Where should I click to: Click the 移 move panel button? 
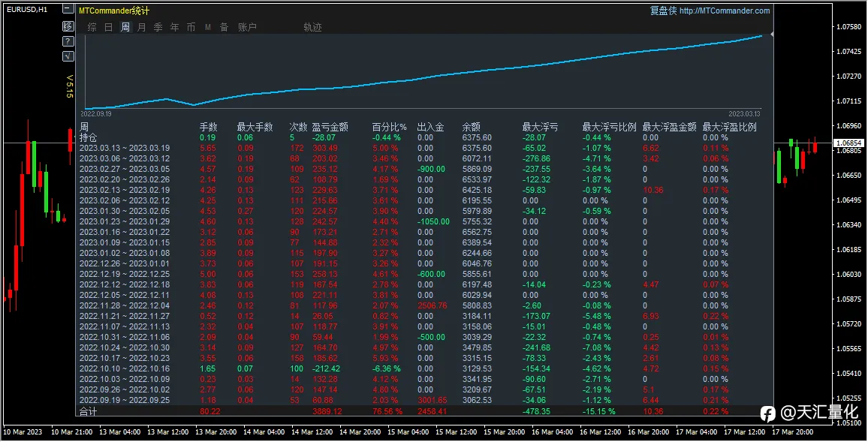click(68, 26)
